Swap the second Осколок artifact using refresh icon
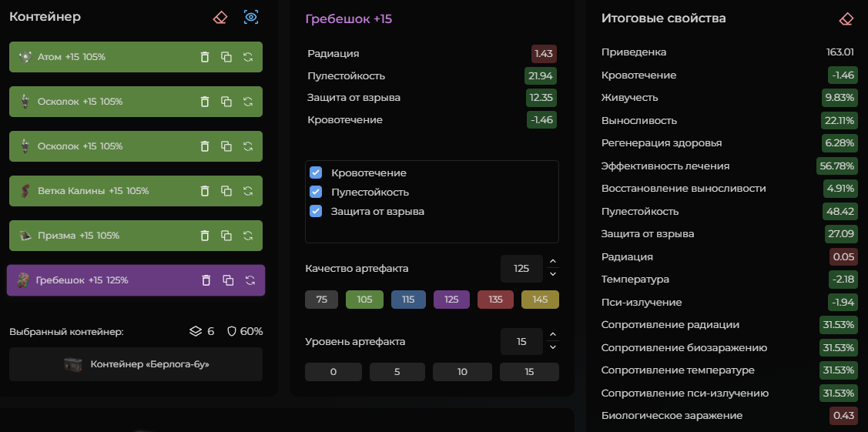 click(248, 146)
